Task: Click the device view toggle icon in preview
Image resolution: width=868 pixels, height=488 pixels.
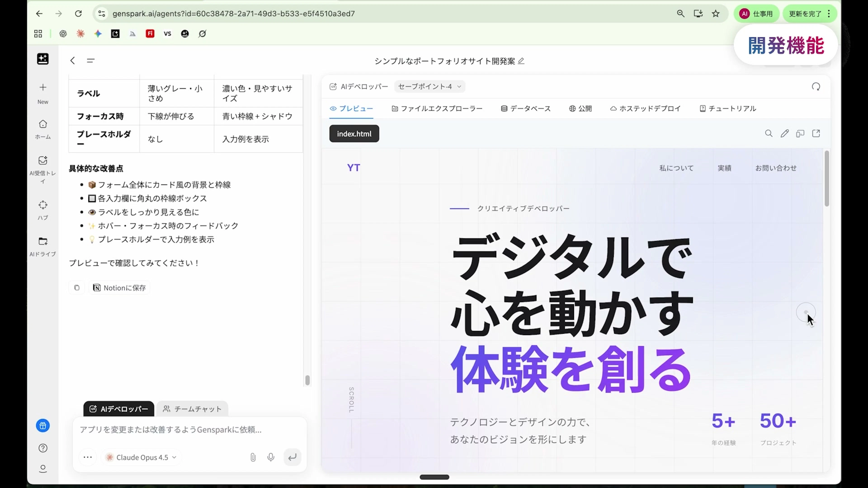Action: pyautogui.click(x=800, y=134)
